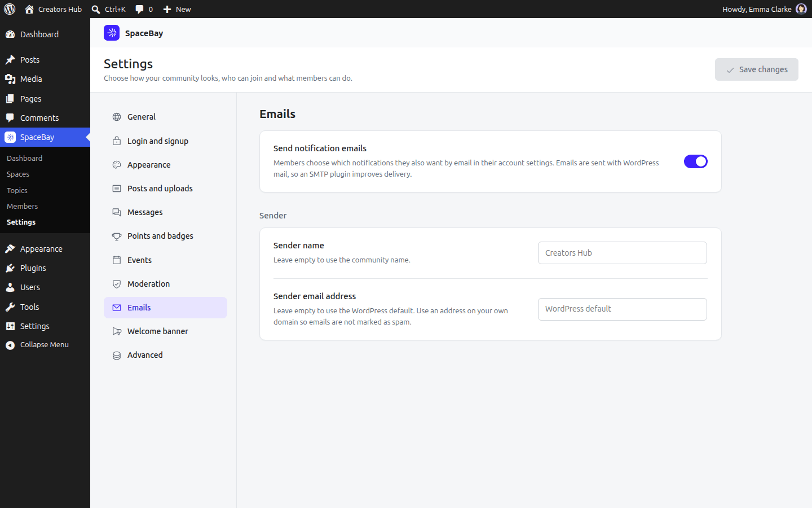Click the calendar icon beside Events
The width and height of the screenshot is (812, 508).
(x=117, y=260)
